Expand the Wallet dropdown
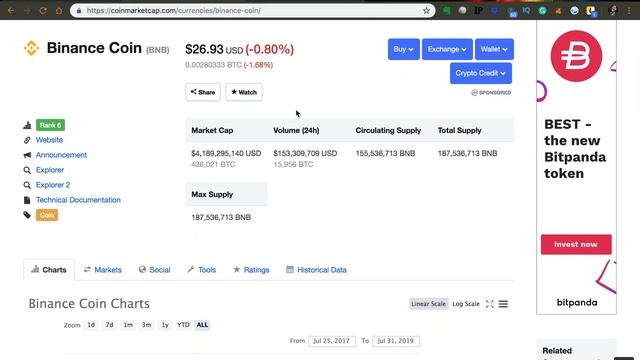Screen dimensions: 640x360 tap(494, 49)
